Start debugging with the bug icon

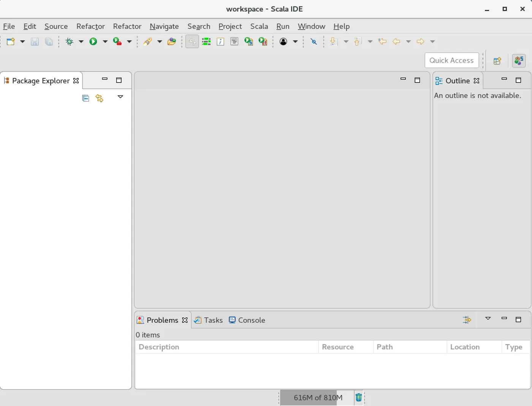[69, 41]
